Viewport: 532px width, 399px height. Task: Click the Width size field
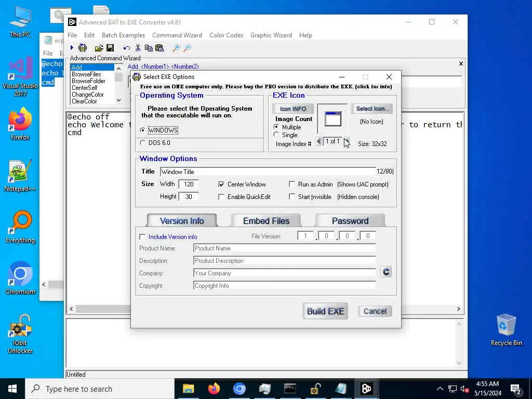189,184
